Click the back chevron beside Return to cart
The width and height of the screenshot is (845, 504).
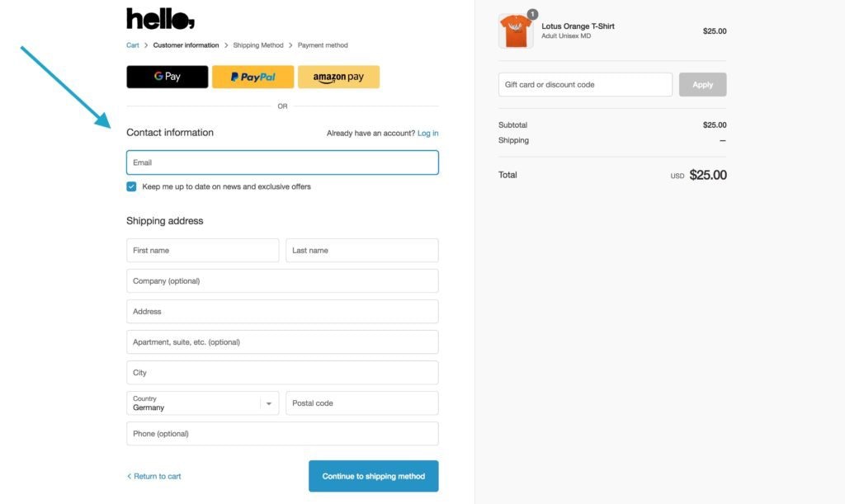coord(130,476)
